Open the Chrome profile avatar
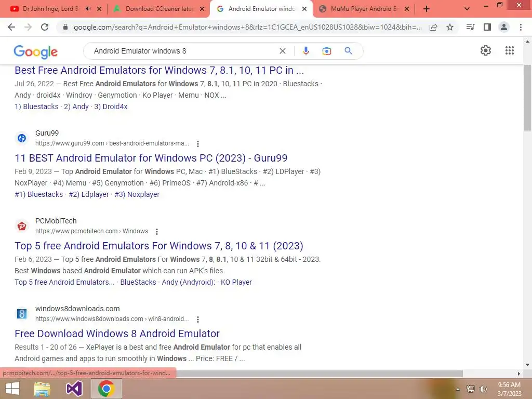The height and width of the screenshot is (399, 532). pyautogui.click(x=504, y=27)
